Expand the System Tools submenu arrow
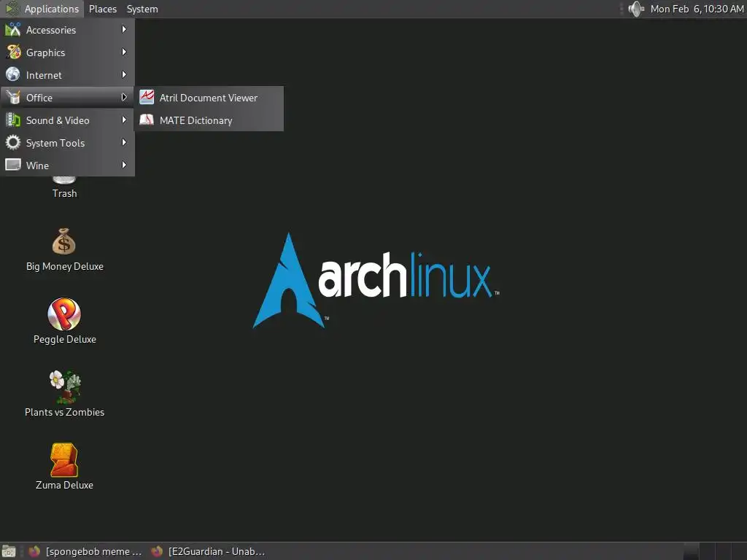The image size is (747, 560). (124, 142)
